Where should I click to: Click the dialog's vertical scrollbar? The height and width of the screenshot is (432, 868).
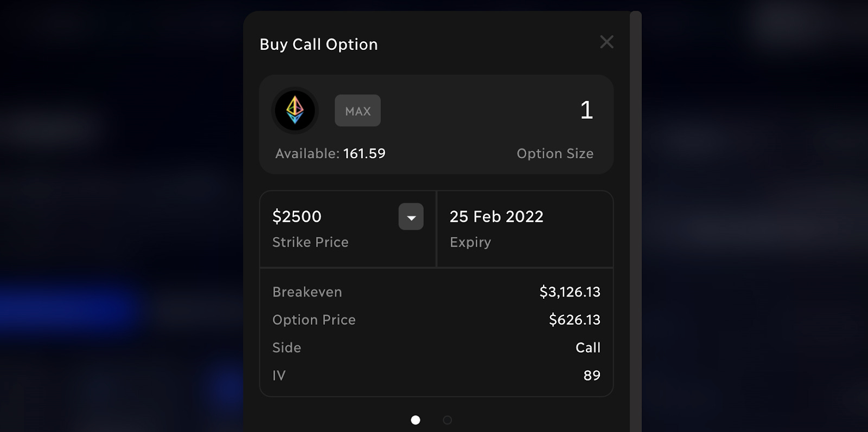[x=636, y=221]
